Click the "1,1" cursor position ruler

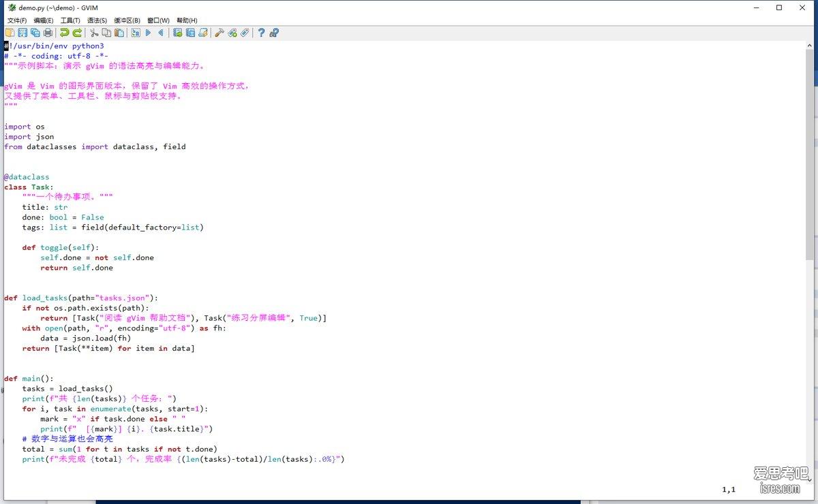[x=729, y=490]
